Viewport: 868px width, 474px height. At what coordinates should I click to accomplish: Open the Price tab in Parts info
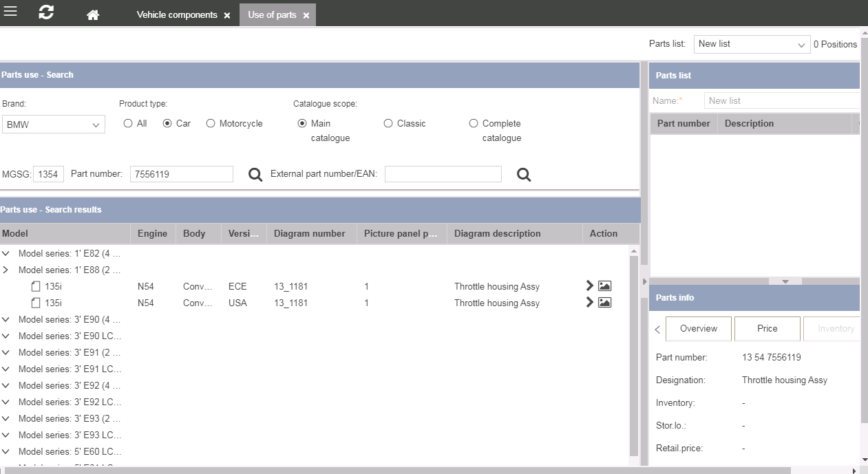(767, 329)
